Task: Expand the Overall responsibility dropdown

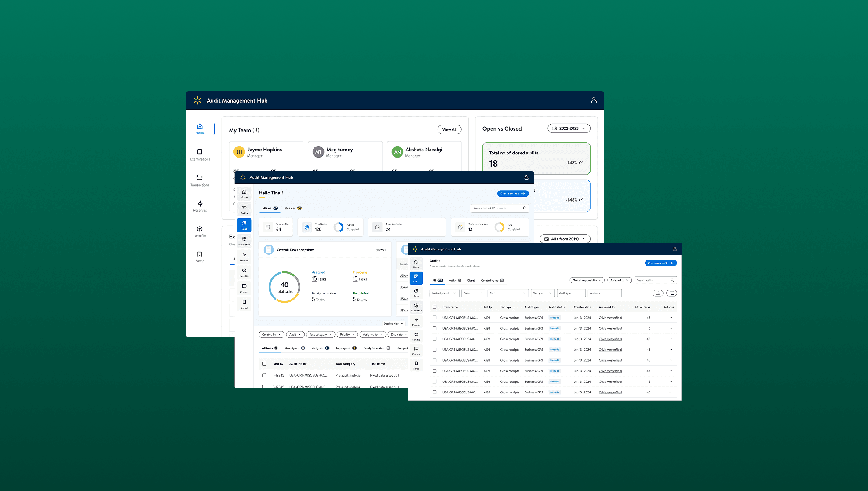Action: point(587,280)
